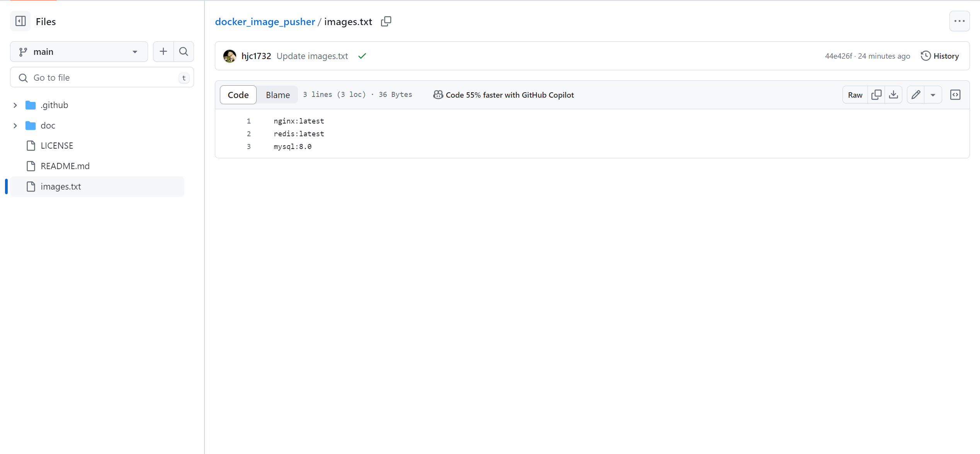
Task: Expand the doc folder
Action: pos(15,125)
